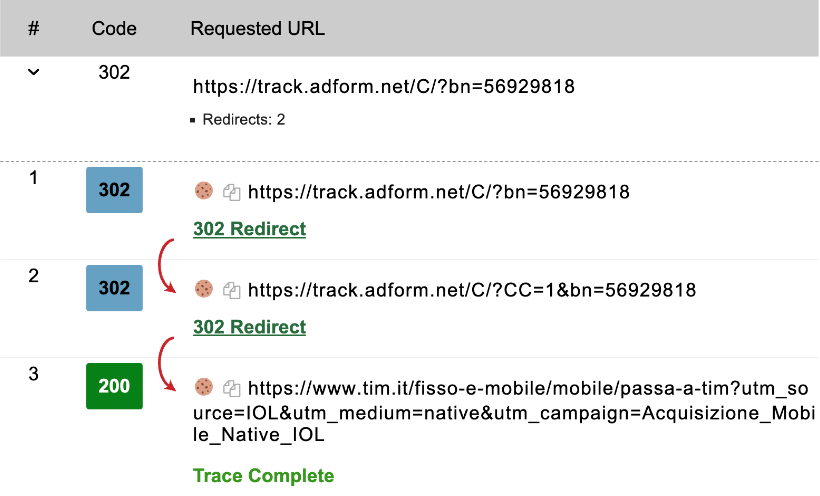Select the '#' column header
Viewport: 820px width, 496px height.
[x=33, y=28]
